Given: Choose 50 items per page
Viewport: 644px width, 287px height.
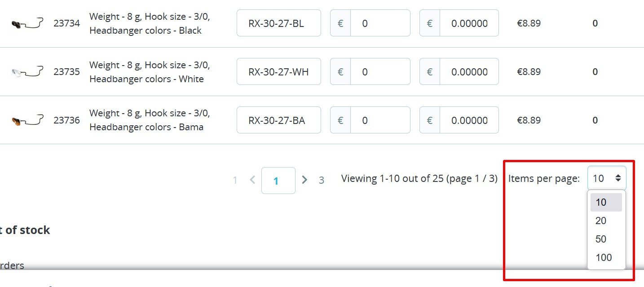Looking at the screenshot, I should tap(606, 239).
